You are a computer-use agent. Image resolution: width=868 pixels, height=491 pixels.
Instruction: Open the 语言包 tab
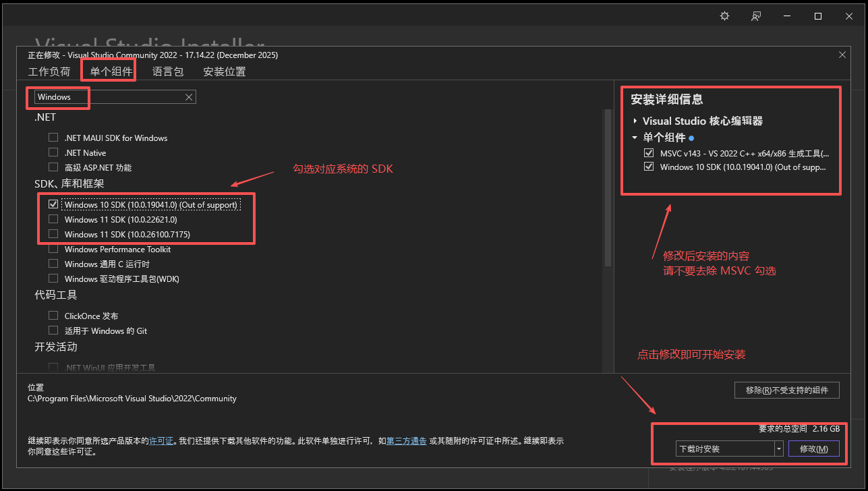(168, 71)
